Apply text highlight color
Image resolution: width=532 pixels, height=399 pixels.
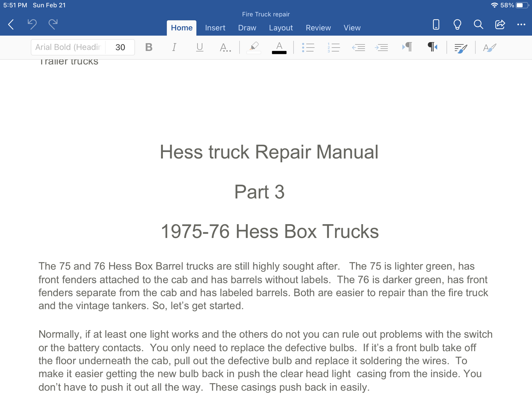click(254, 47)
